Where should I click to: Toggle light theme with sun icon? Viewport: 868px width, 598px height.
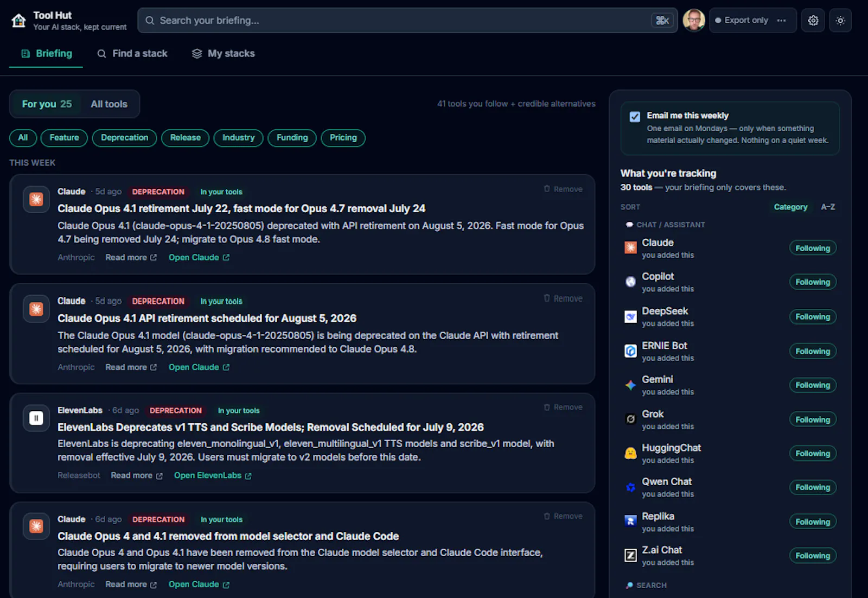[x=840, y=21]
